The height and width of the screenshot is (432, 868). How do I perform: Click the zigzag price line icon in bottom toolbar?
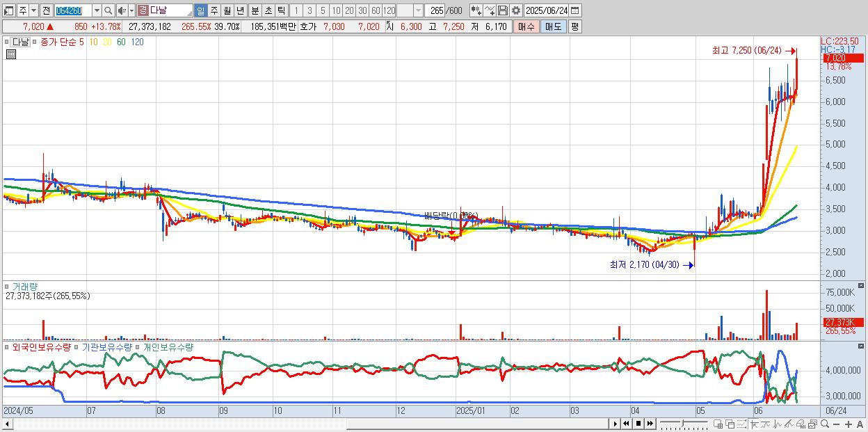(x=778, y=424)
